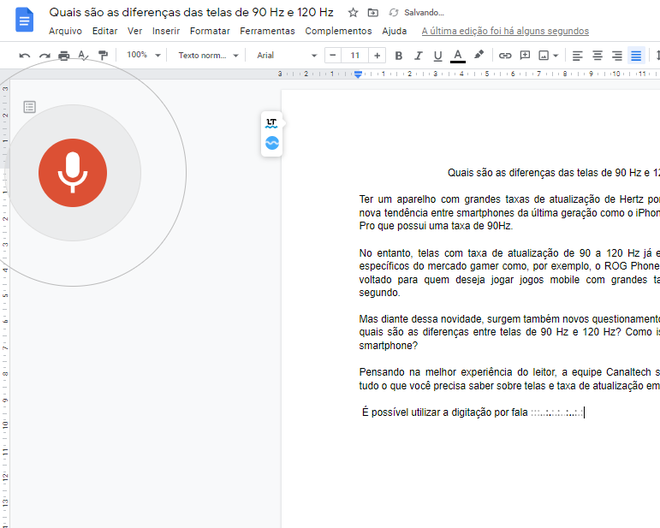Viewport: 660px width, 528px height.
Task: Align text to the right
Action: click(x=617, y=56)
